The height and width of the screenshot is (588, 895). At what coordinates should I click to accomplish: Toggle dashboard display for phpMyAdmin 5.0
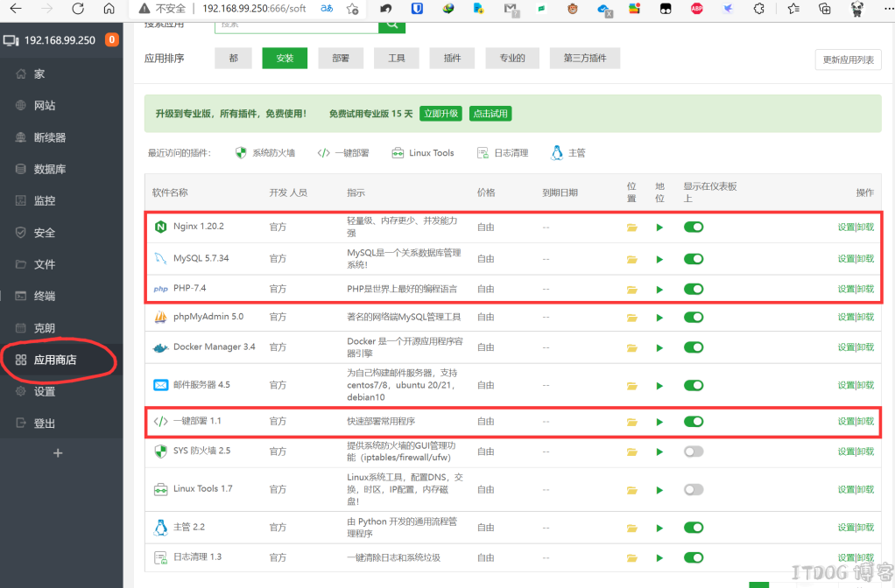tap(694, 317)
